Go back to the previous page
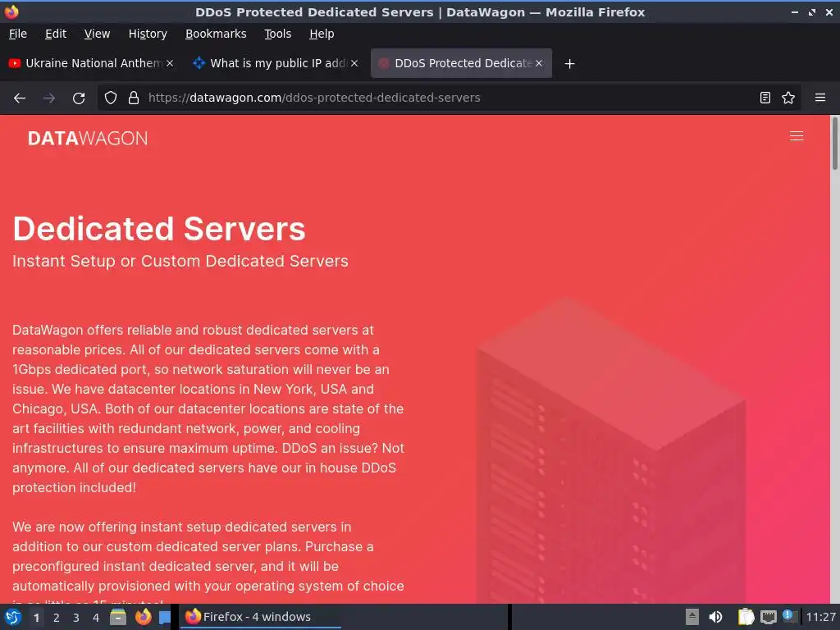Viewport: 840px width, 630px height. (20, 98)
